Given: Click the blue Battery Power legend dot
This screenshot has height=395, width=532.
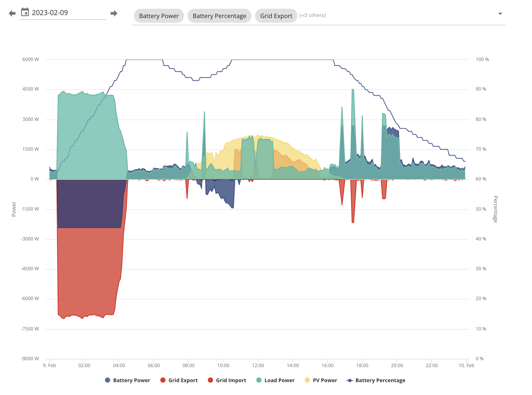Looking at the screenshot, I should [108, 380].
